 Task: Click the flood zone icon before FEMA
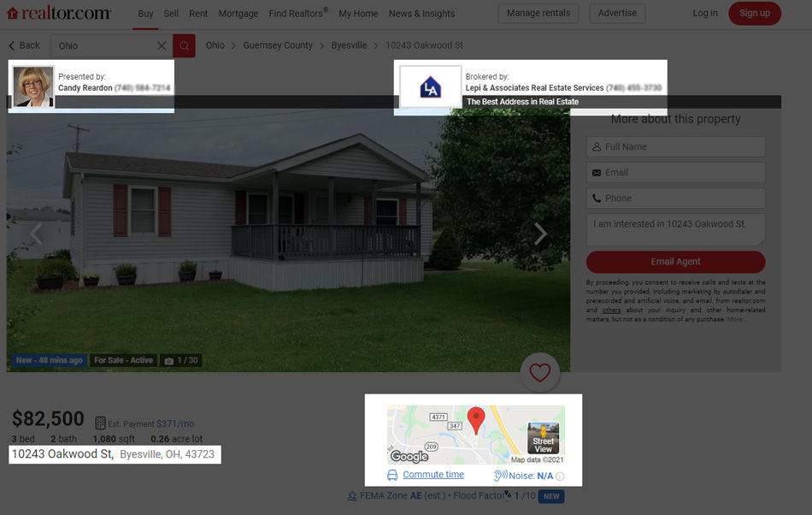tap(352, 496)
